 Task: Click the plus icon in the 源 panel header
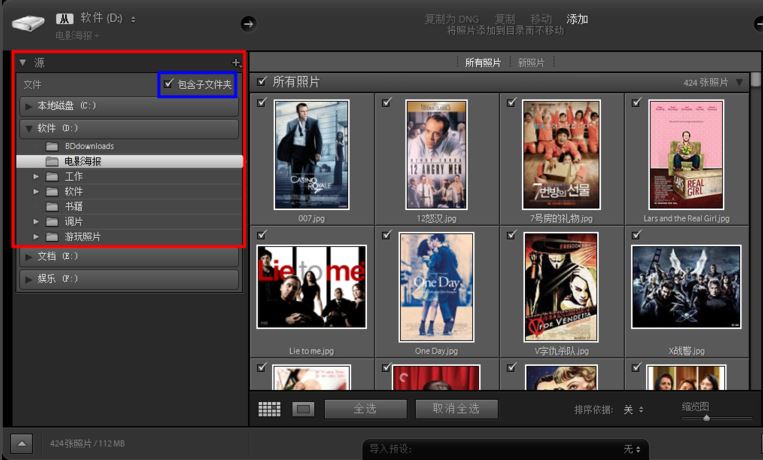point(236,62)
